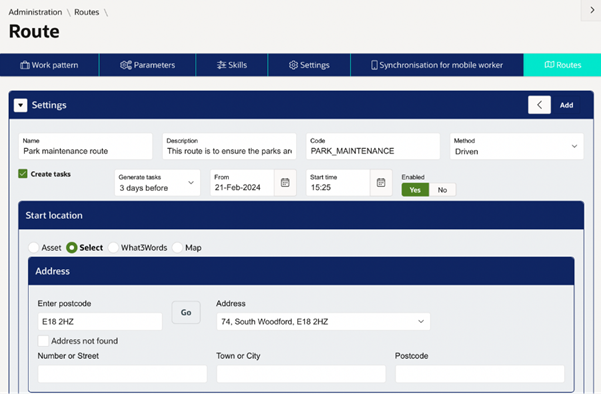Image resolution: width=601 pixels, height=394 pixels.
Task: Click the chevron arrow at the window's top-right corner
Action: [x=592, y=10]
